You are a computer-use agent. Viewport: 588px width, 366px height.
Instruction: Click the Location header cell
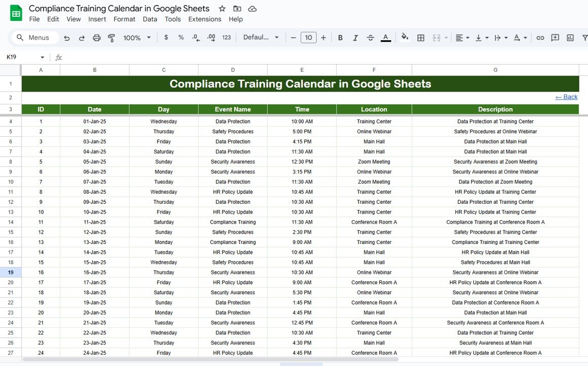[374, 109]
